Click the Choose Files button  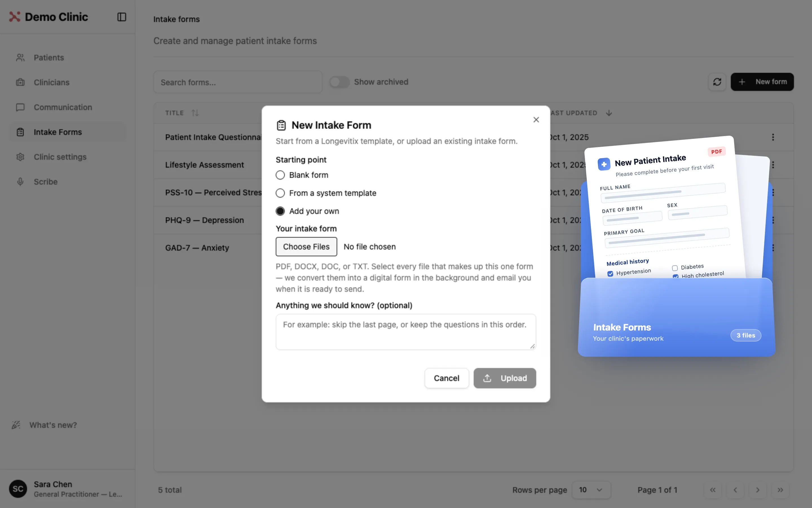pos(306,247)
